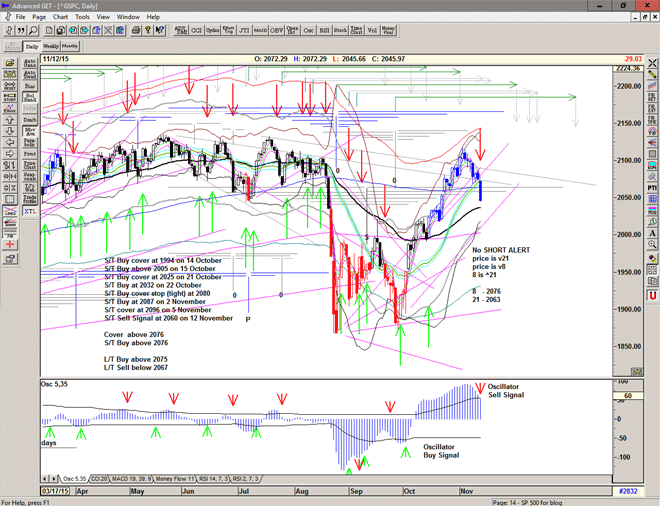Switch to the Weekly timeframe tab
Image resolution: width=660 pixels, height=506 pixels.
[52, 46]
